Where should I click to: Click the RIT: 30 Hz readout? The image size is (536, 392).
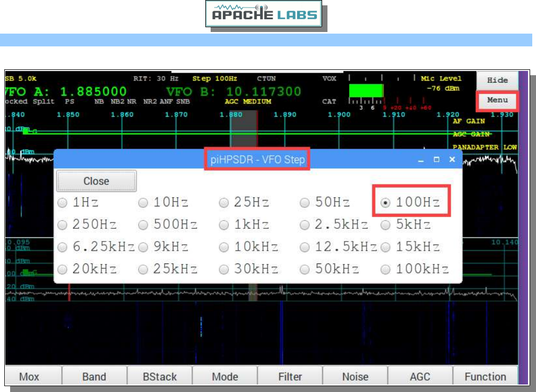(156, 78)
